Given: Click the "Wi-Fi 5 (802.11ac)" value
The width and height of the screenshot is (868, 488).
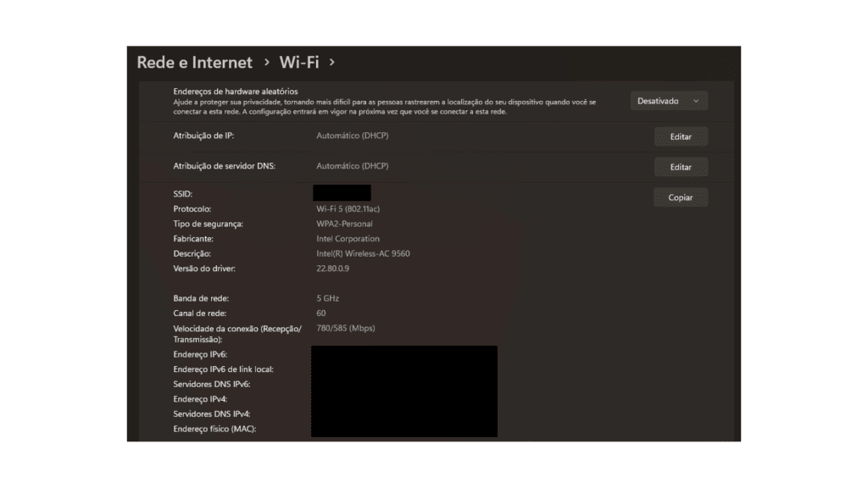Looking at the screenshot, I should pyautogui.click(x=351, y=208).
